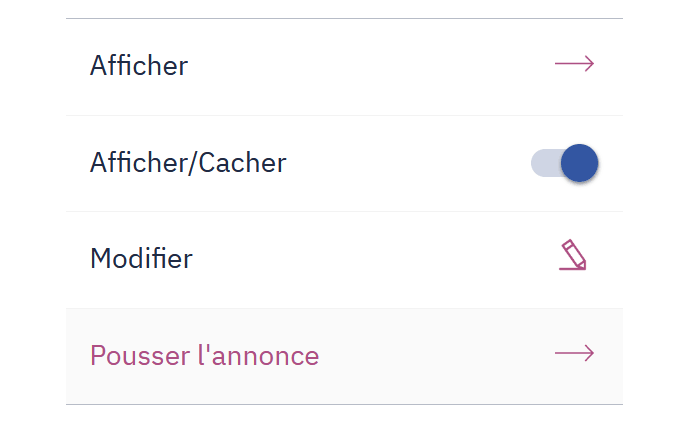Click the Afficher/Cacher label text

tap(188, 163)
